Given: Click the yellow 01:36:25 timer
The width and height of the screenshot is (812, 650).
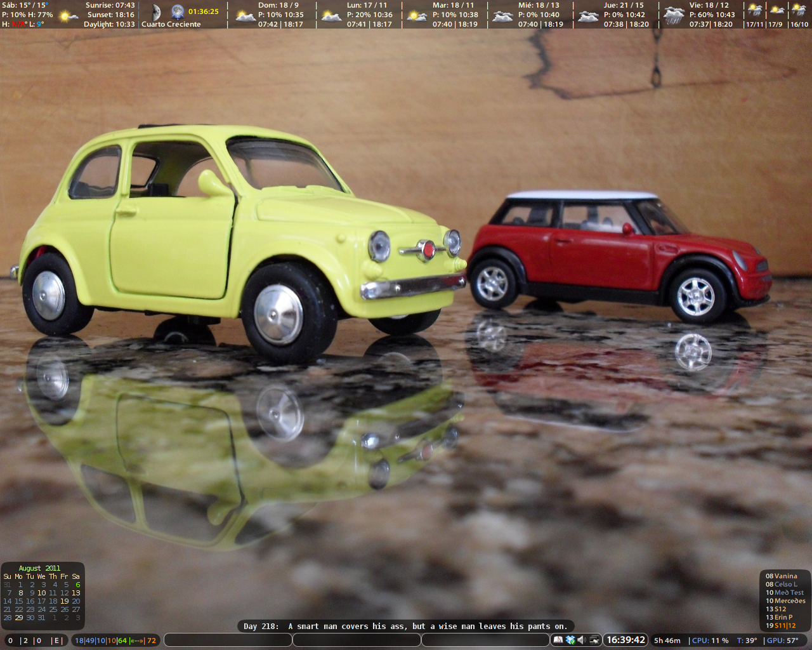Looking at the screenshot, I should 204,11.
